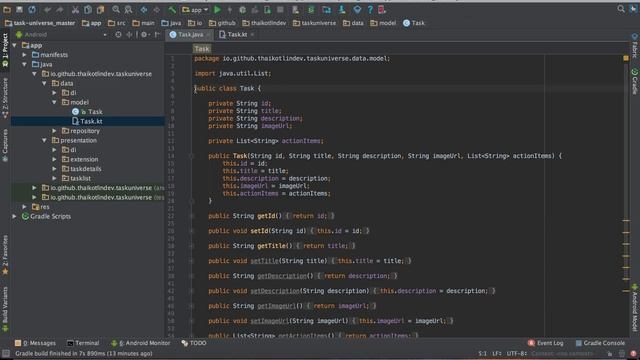
Task: Open the app run configuration dropdown
Action: (195, 9)
